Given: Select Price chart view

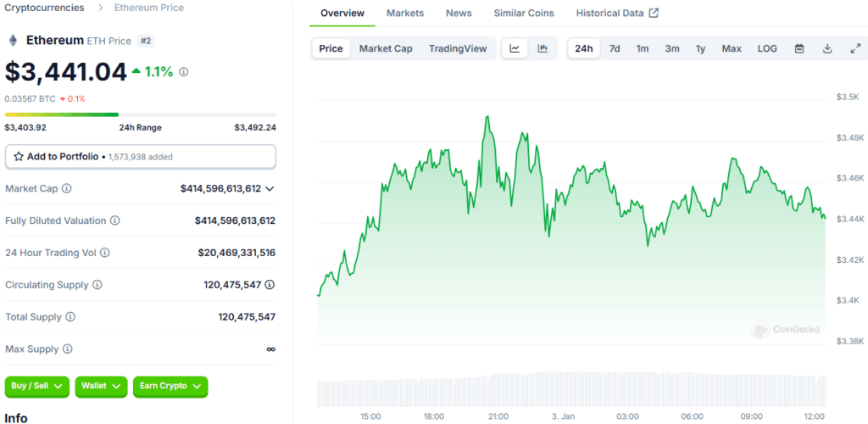Looking at the screenshot, I should [x=331, y=48].
